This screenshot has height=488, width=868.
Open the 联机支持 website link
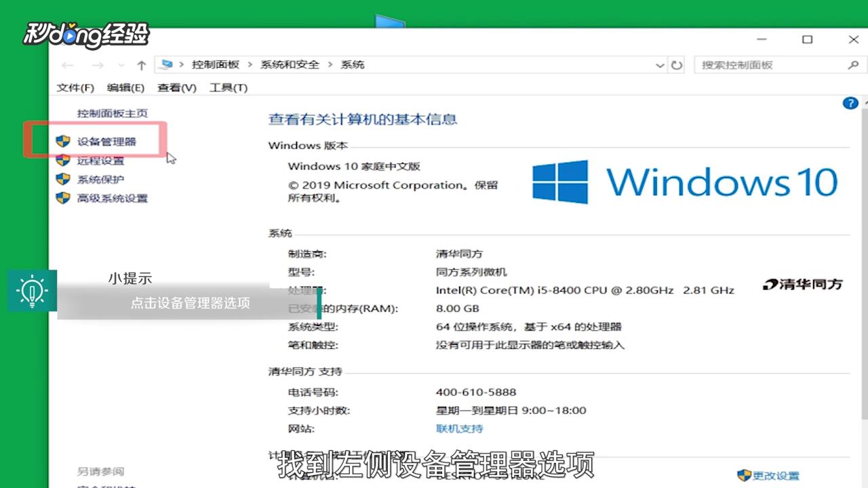[x=460, y=428]
